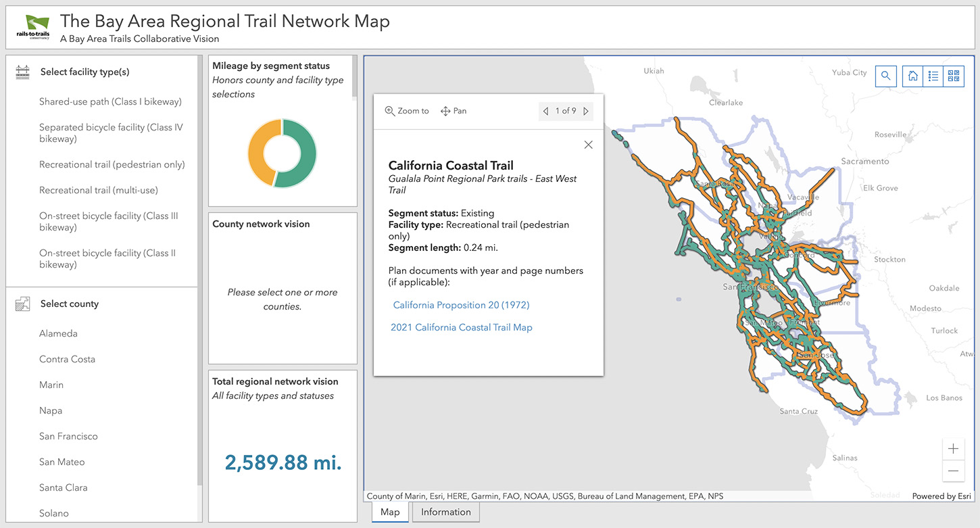This screenshot has height=528, width=980.
Task: Open the California Proposition 20 (1972) link
Action: click(461, 305)
